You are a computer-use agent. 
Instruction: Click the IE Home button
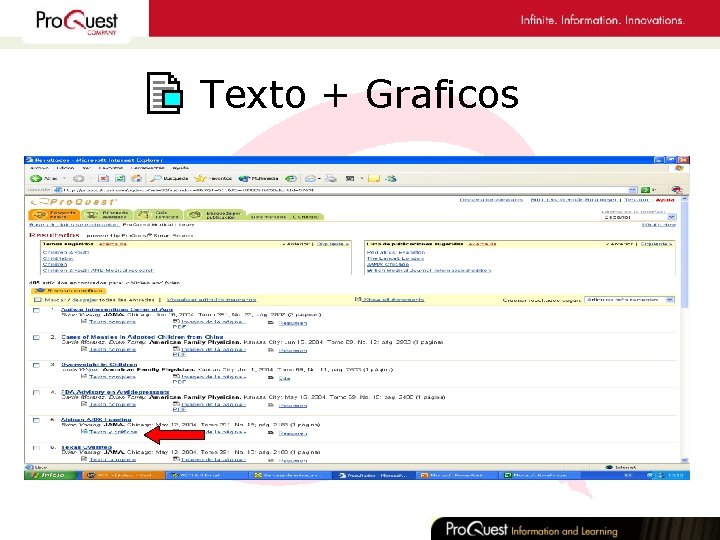click(x=136, y=178)
